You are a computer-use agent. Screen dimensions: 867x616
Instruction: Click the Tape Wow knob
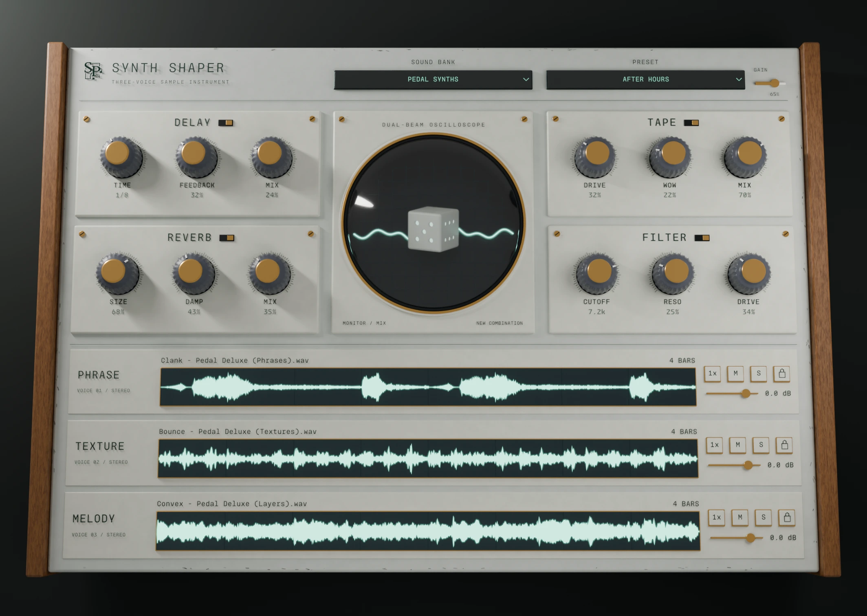tap(669, 157)
